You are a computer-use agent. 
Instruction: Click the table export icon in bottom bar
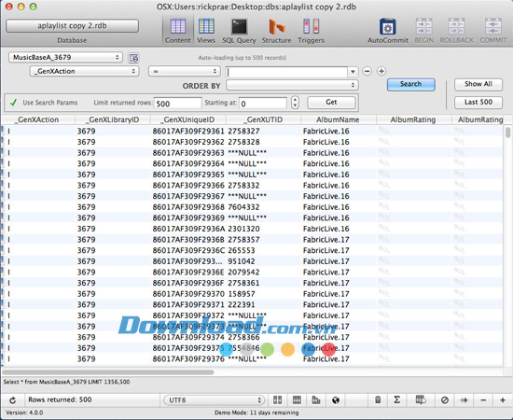(421, 399)
